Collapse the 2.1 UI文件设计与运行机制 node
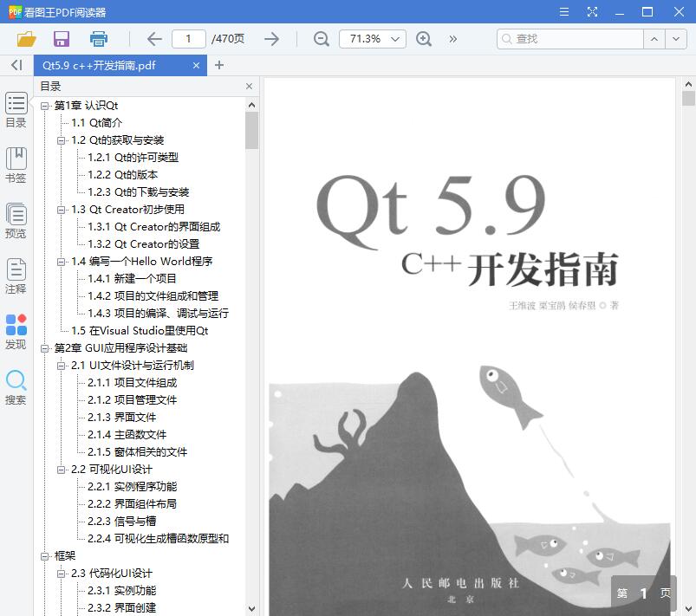 (x=61, y=366)
